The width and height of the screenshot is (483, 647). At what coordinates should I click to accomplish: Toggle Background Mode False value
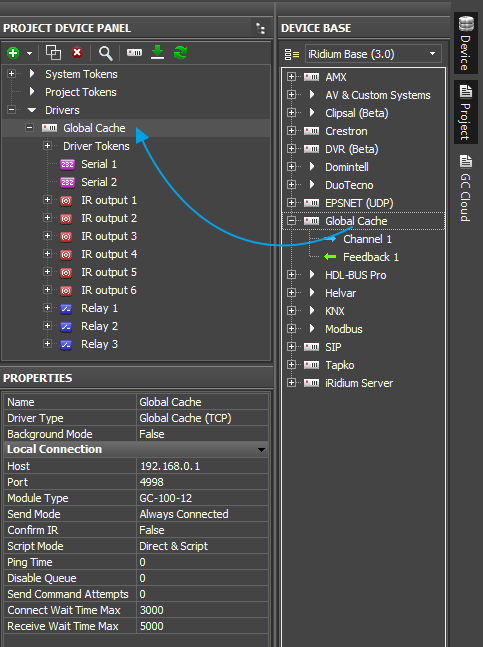pos(202,434)
